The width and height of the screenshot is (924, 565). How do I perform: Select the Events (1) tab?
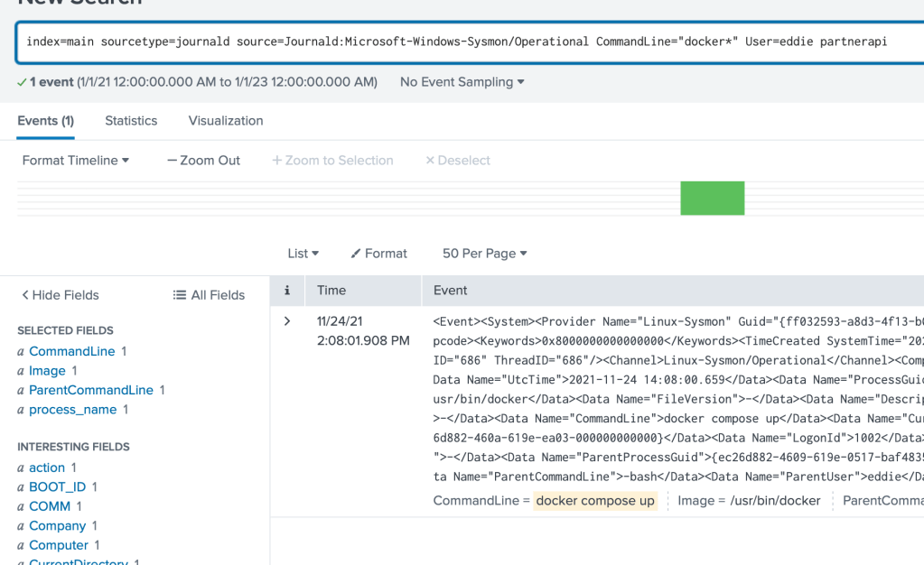click(x=45, y=121)
